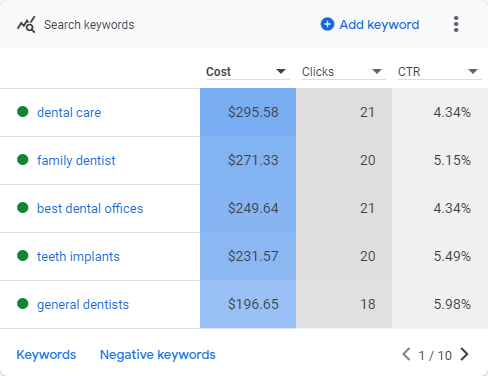Expand the Cost column dropdown
This screenshot has width=488, height=376.
[281, 71]
